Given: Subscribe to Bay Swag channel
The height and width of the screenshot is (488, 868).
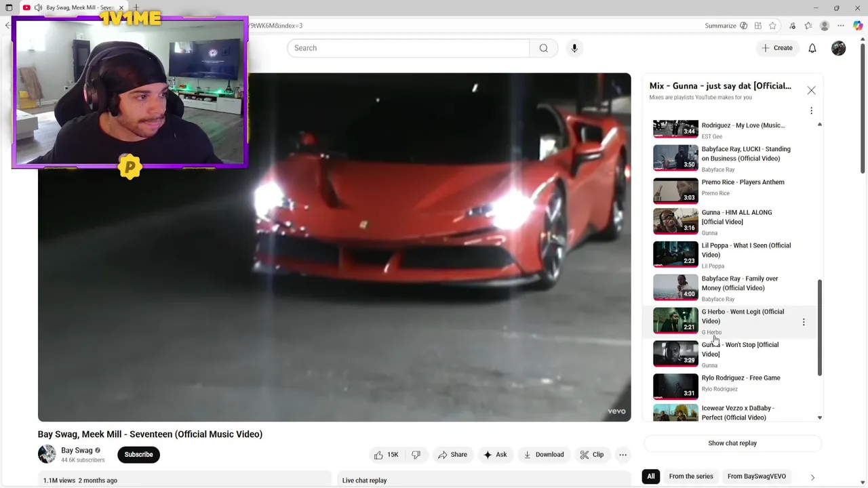Looking at the screenshot, I should tap(138, 455).
